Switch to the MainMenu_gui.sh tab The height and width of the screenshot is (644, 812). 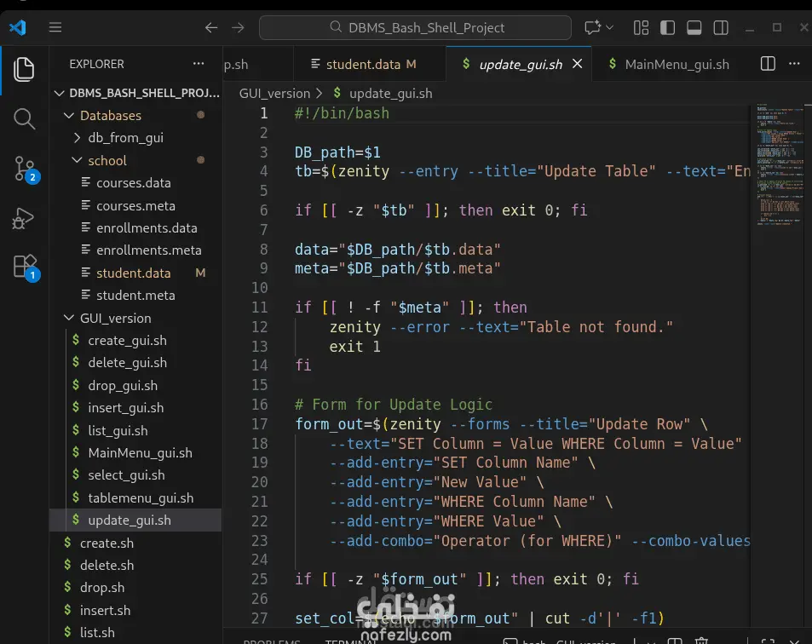[x=677, y=64]
